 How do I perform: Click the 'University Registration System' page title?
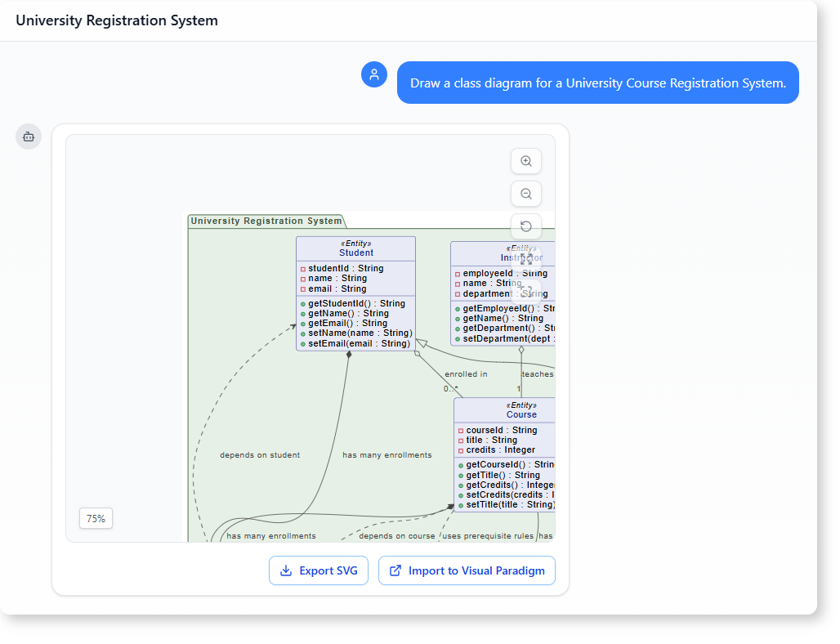click(117, 20)
